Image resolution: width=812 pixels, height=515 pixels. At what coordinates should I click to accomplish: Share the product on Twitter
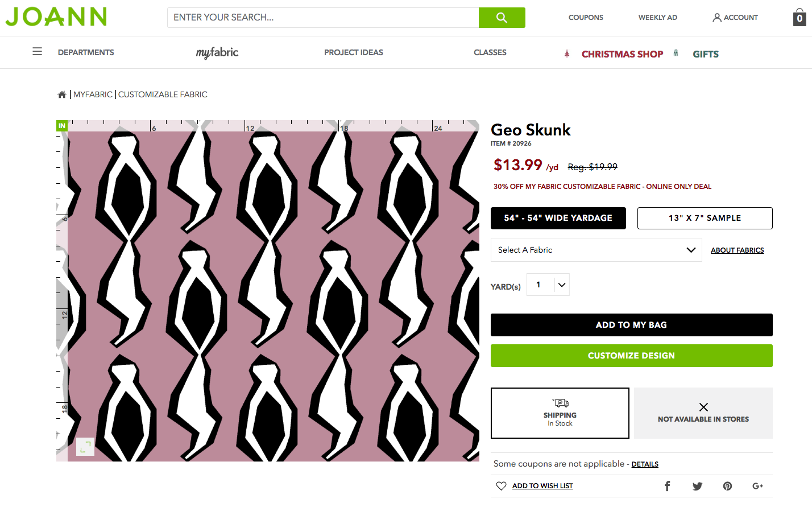(697, 486)
